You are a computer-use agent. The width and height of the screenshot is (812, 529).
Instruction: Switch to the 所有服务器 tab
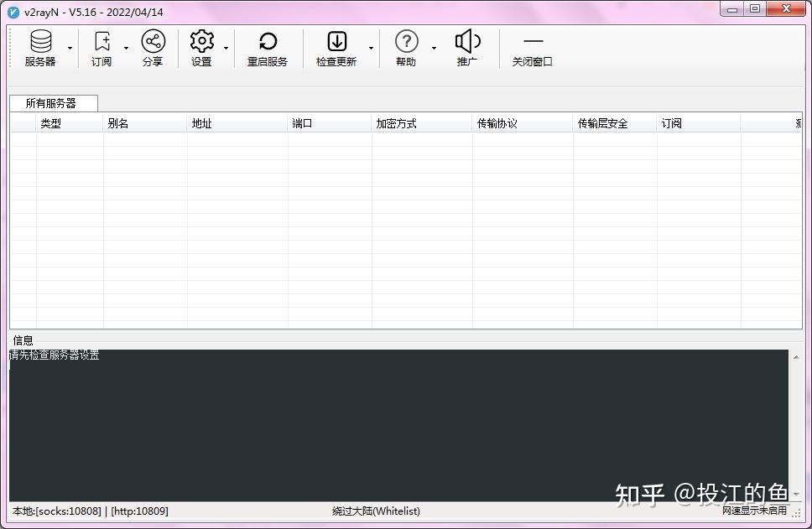[x=54, y=103]
